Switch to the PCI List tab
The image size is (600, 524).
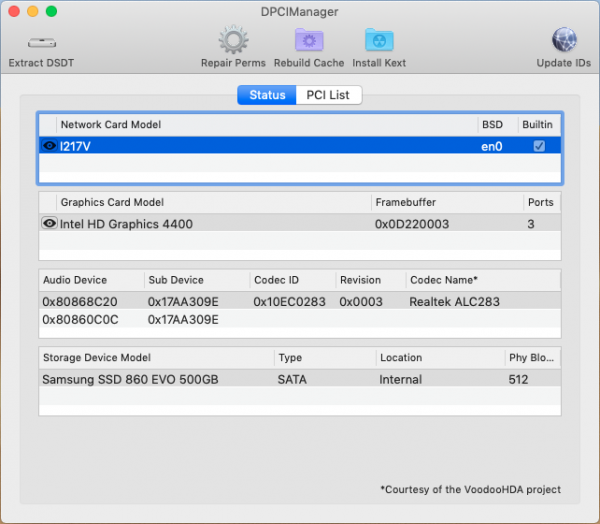point(329,95)
